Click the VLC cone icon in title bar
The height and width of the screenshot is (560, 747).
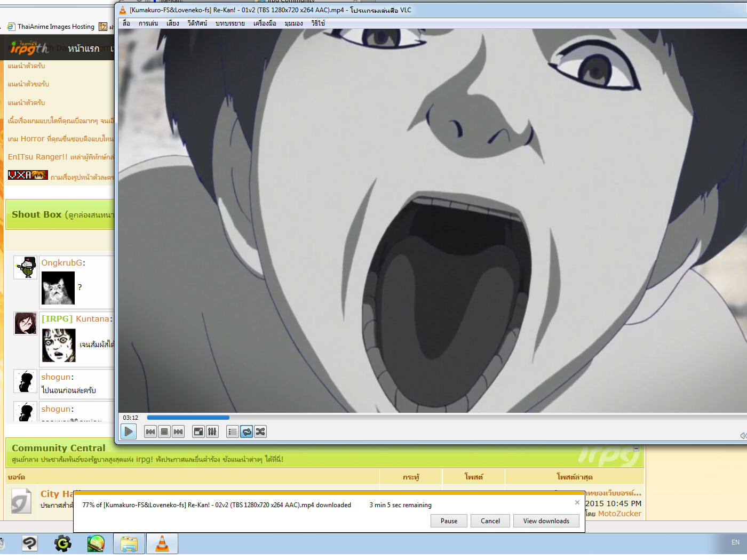pyautogui.click(x=123, y=10)
